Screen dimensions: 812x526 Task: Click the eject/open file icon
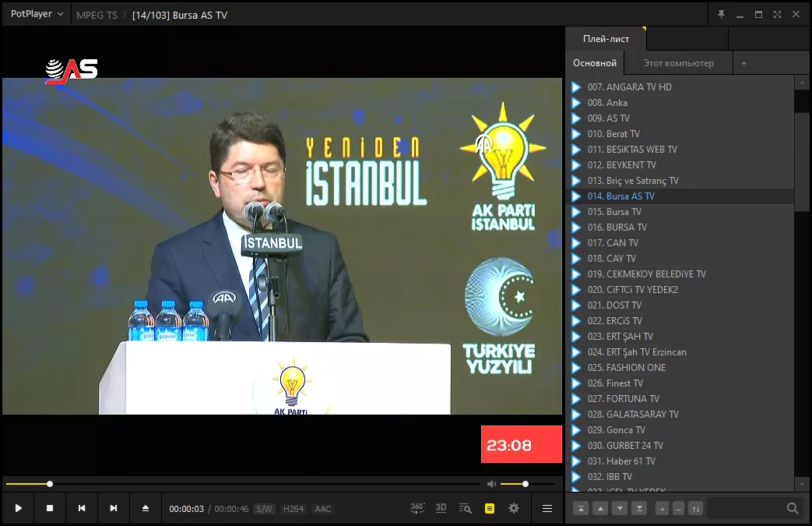point(146,508)
